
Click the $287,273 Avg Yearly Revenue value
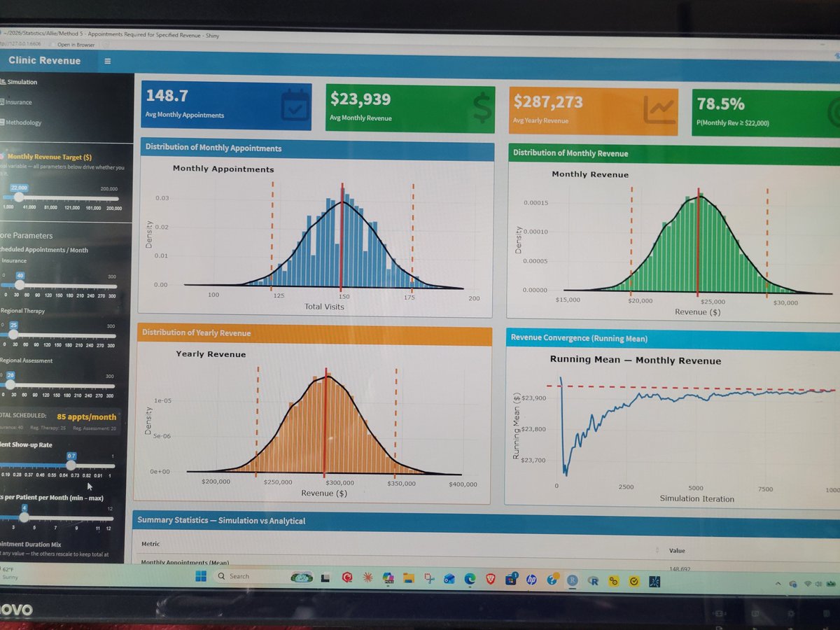coord(548,101)
